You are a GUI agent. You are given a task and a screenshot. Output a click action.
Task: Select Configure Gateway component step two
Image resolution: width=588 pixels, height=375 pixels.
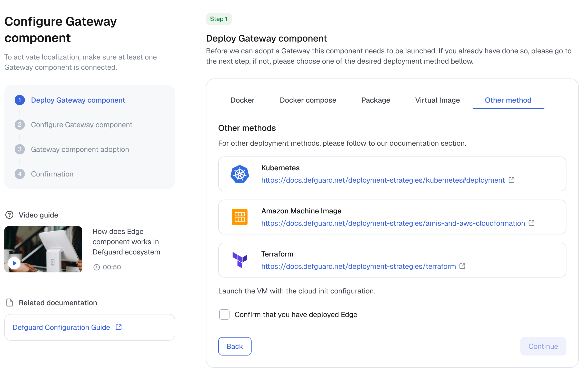[82, 125]
